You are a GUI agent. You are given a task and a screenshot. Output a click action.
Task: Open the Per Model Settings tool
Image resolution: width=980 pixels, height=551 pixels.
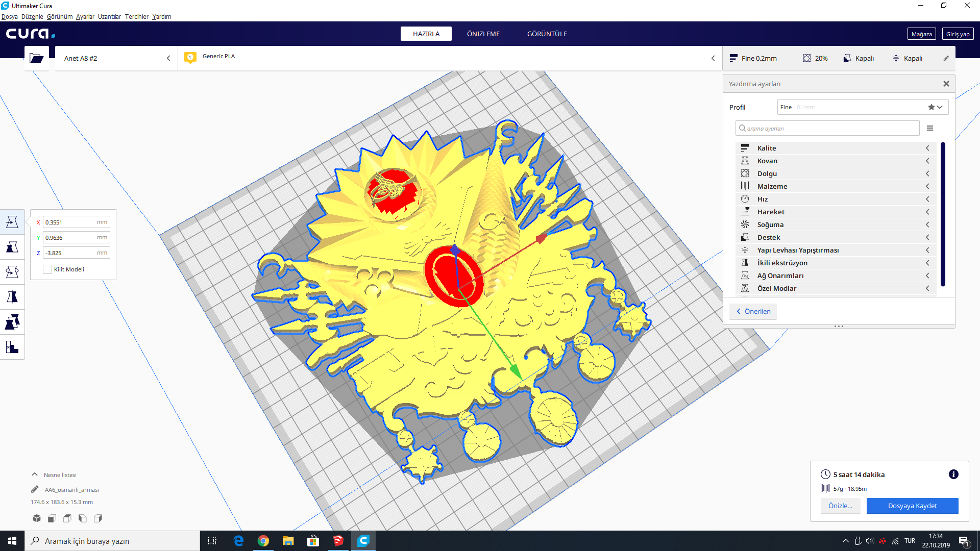coord(12,322)
